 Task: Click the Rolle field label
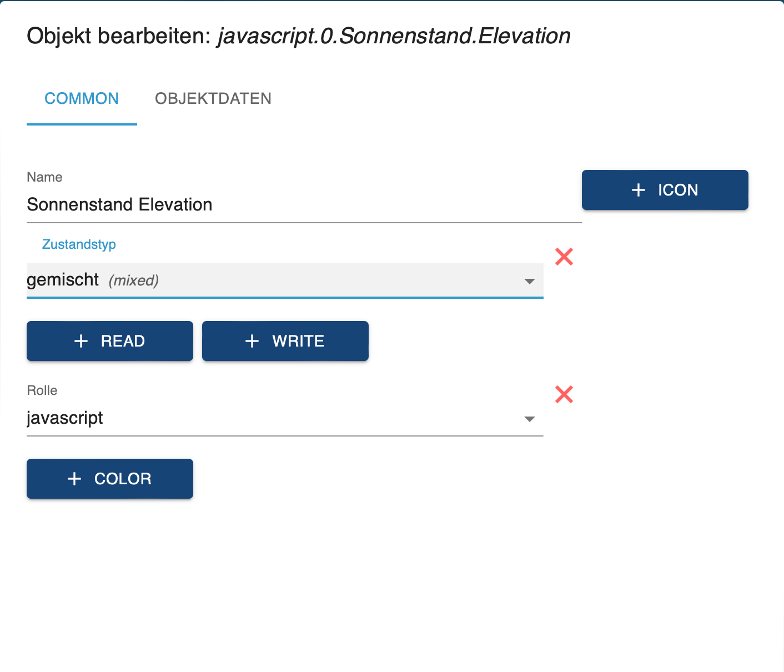pos(42,390)
